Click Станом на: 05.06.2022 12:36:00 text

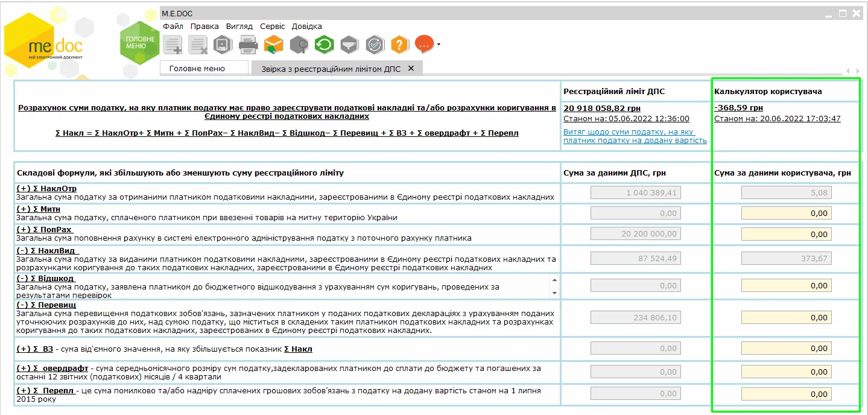pos(626,118)
